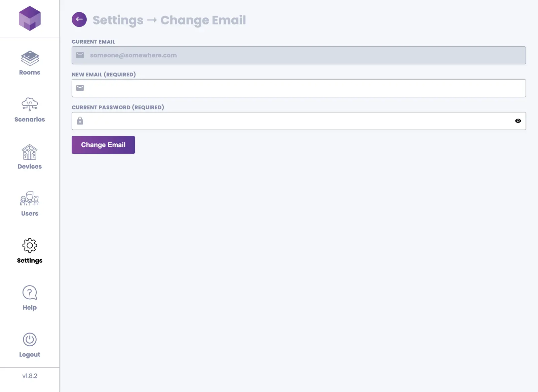Image resolution: width=538 pixels, height=392 pixels.
Task: Click the "Current Password (Required)" label
Action: pos(118,107)
